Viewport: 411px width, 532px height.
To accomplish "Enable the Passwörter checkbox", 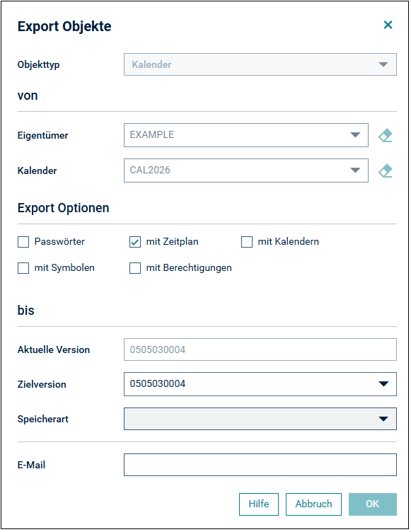I will click(23, 242).
